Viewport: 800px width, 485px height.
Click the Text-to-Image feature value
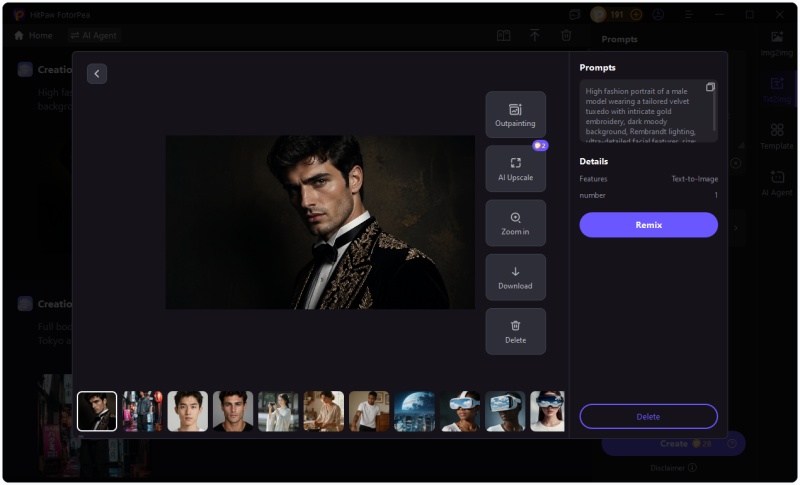point(694,179)
